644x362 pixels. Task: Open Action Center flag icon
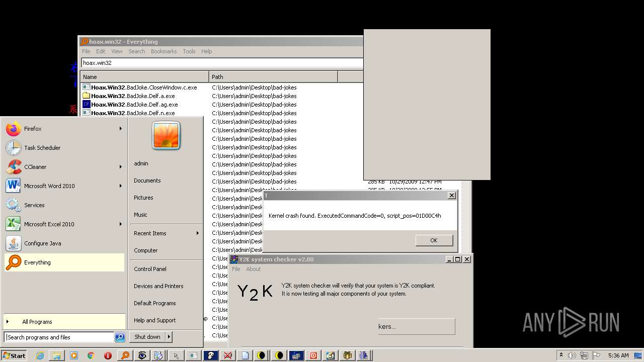point(597,355)
